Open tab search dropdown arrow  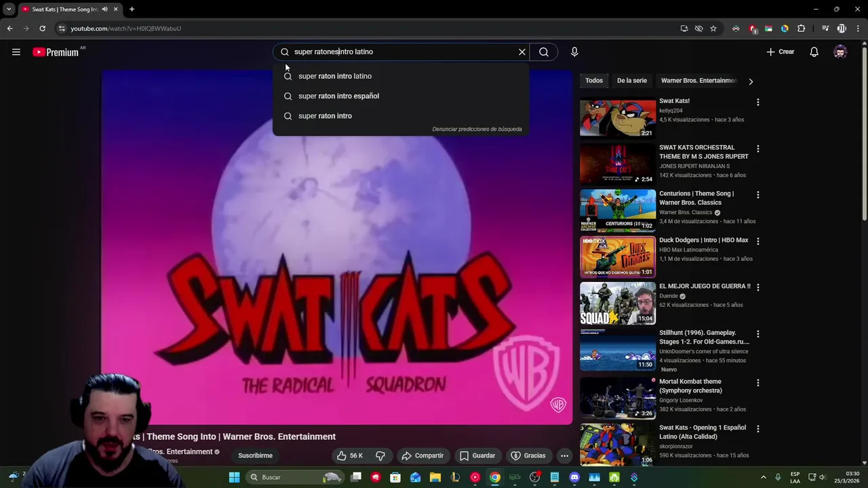[x=9, y=9]
